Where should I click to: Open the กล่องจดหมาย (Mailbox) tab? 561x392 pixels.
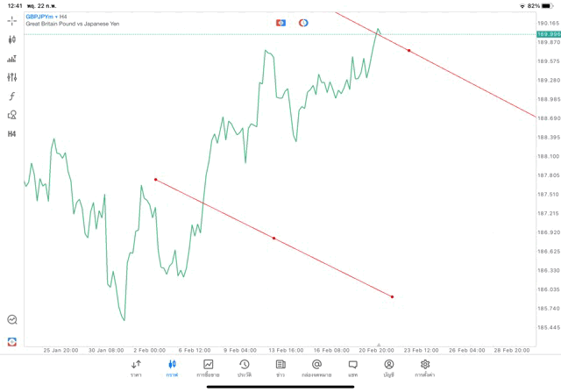coord(316,367)
